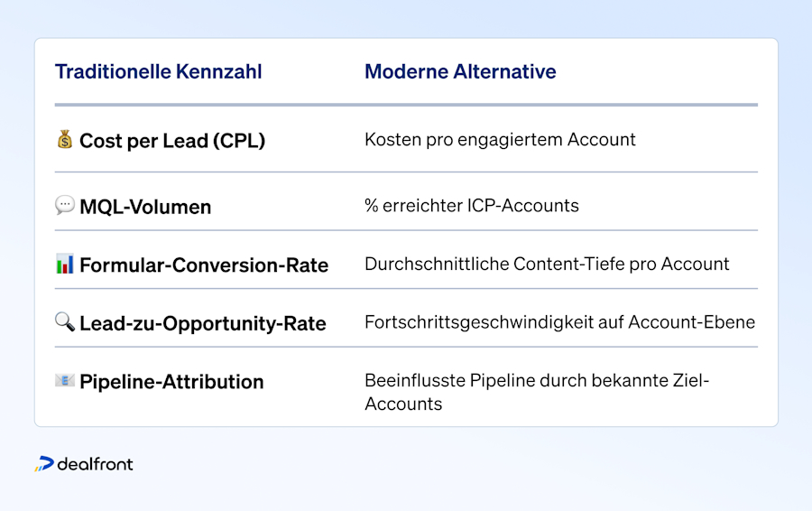Click the speech bubble icon beside MQL-Volumen

tap(65, 205)
